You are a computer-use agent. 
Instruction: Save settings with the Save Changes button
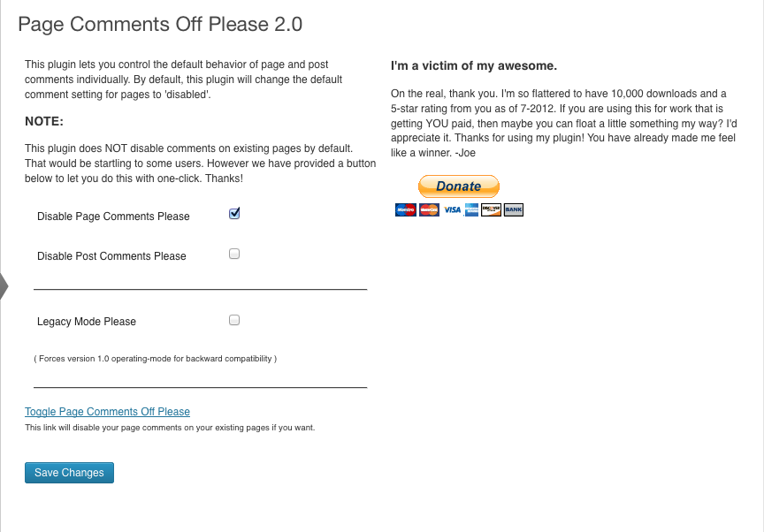point(69,473)
